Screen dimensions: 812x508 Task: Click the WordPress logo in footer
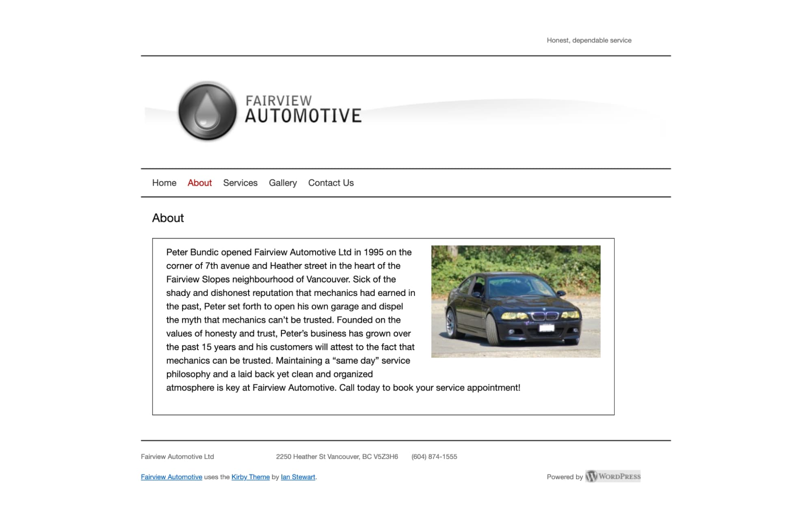point(613,476)
